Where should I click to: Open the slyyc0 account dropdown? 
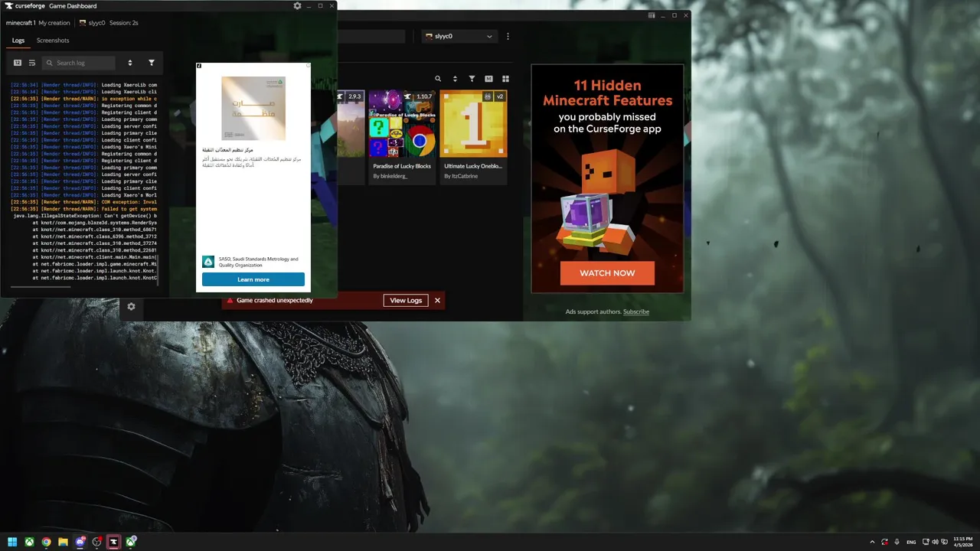click(x=459, y=36)
